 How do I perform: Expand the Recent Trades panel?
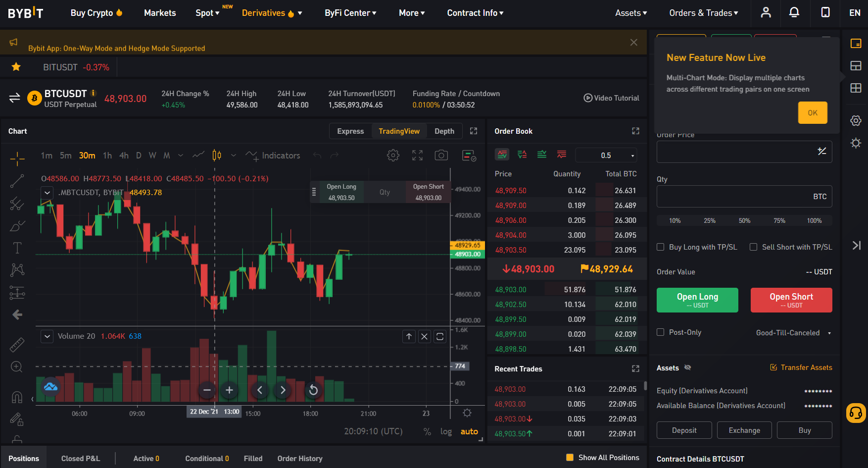pos(636,369)
